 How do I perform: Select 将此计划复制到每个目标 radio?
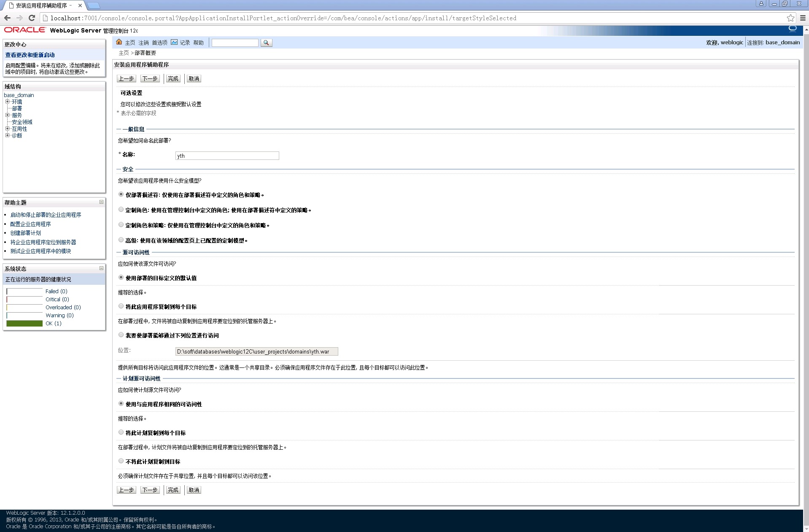pyautogui.click(x=121, y=432)
